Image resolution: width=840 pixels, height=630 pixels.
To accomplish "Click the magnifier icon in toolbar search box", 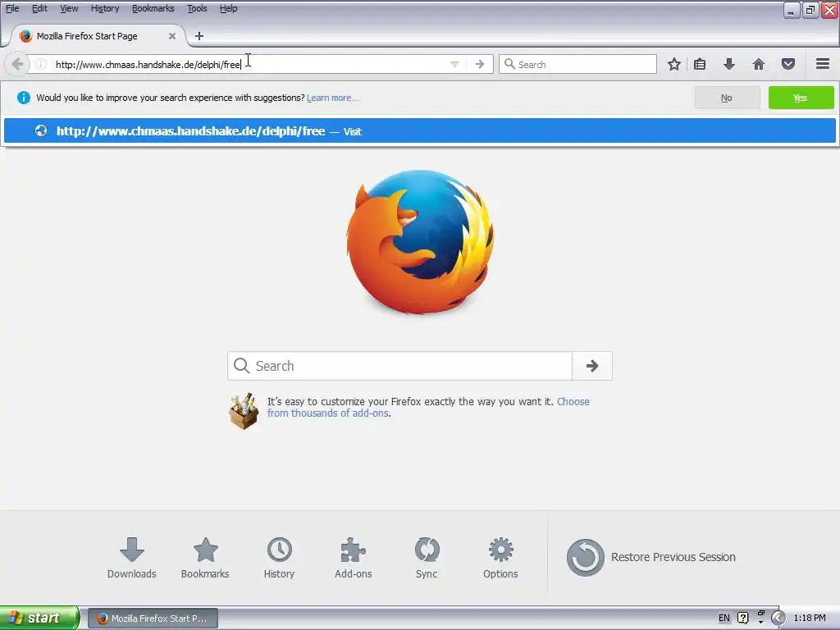I will point(509,64).
